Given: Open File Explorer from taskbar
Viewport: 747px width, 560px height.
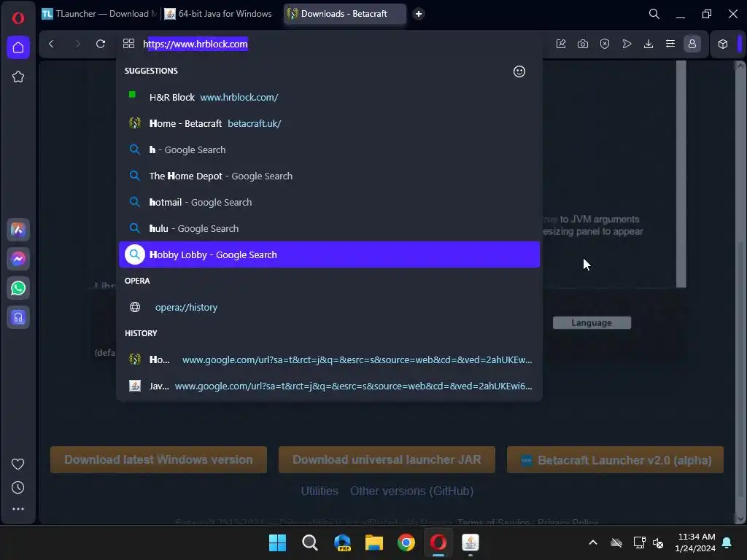Looking at the screenshot, I should [x=374, y=542].
